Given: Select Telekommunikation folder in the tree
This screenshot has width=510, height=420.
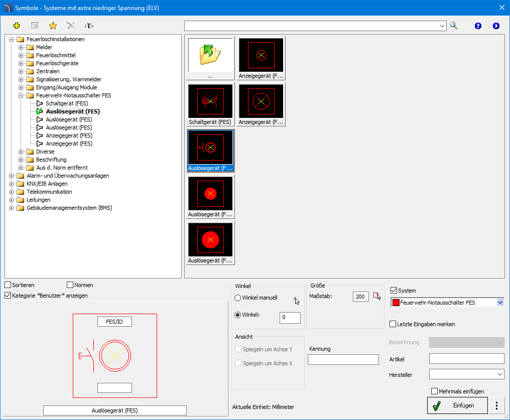Looking at the screenshot, I should 49,192.
